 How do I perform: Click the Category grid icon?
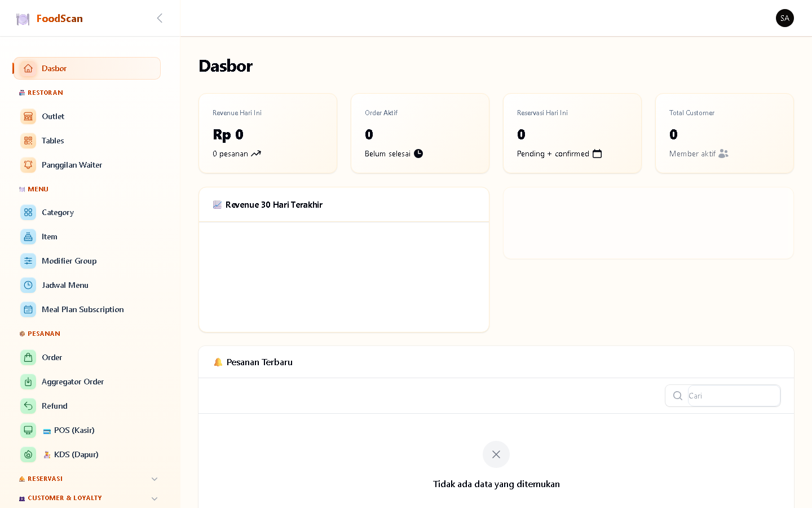28,212
